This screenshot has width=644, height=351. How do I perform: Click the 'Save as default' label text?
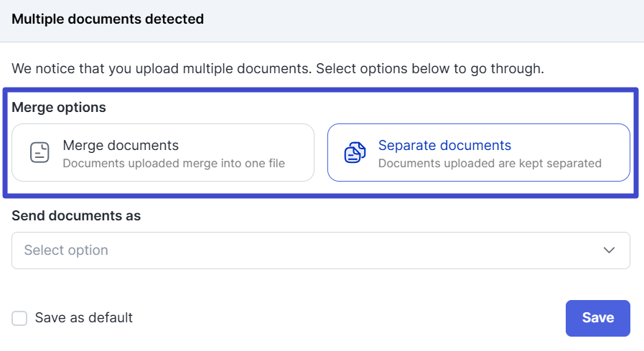pyautogui.click(x=84, y=318)
